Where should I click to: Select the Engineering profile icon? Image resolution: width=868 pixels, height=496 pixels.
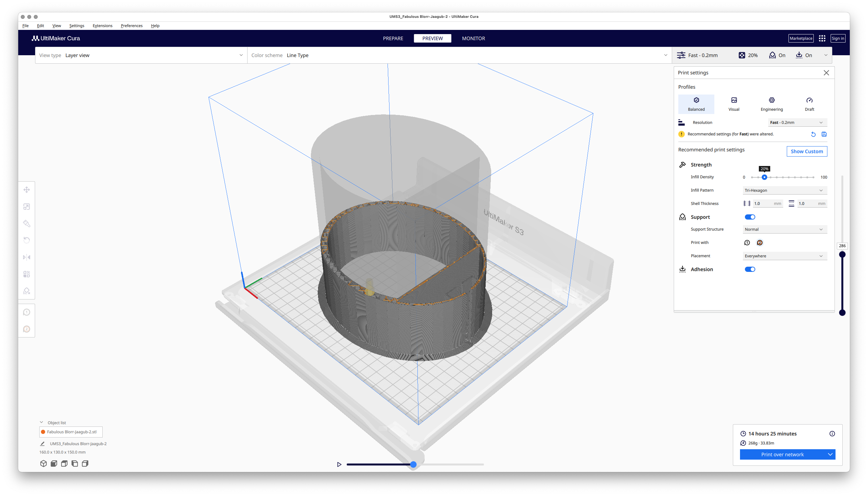click(x=772, y=100)
